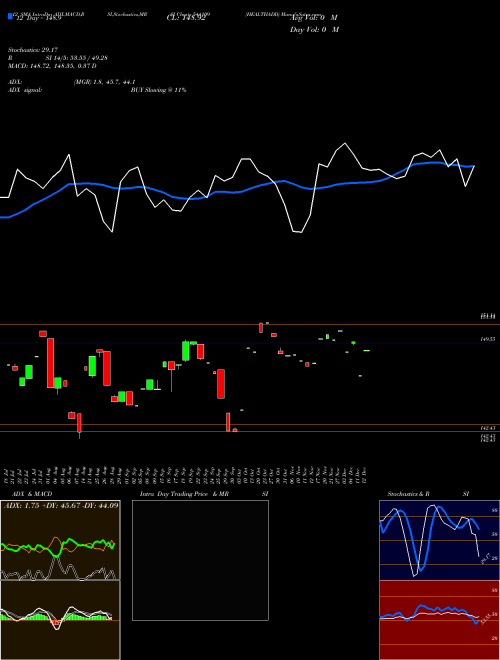Click the blue moving average line on main chart
Viewport: 500px width, 660px height.
(236, 192)
